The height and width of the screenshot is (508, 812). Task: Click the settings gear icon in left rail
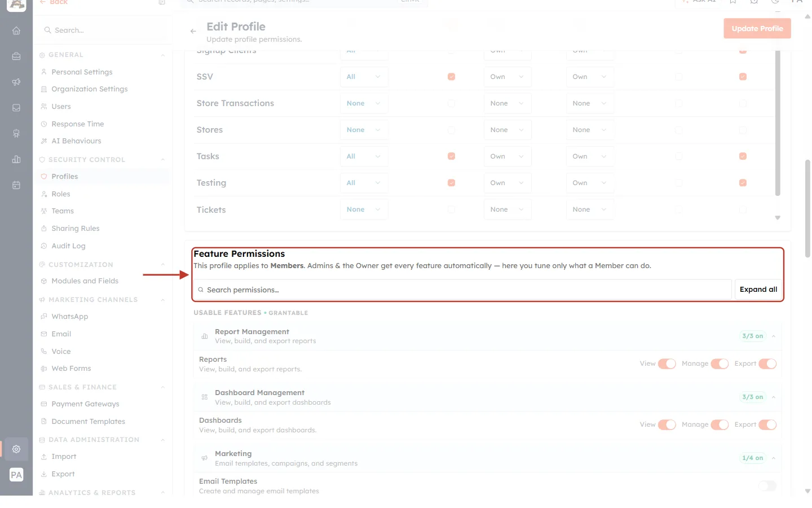point(16,449)
